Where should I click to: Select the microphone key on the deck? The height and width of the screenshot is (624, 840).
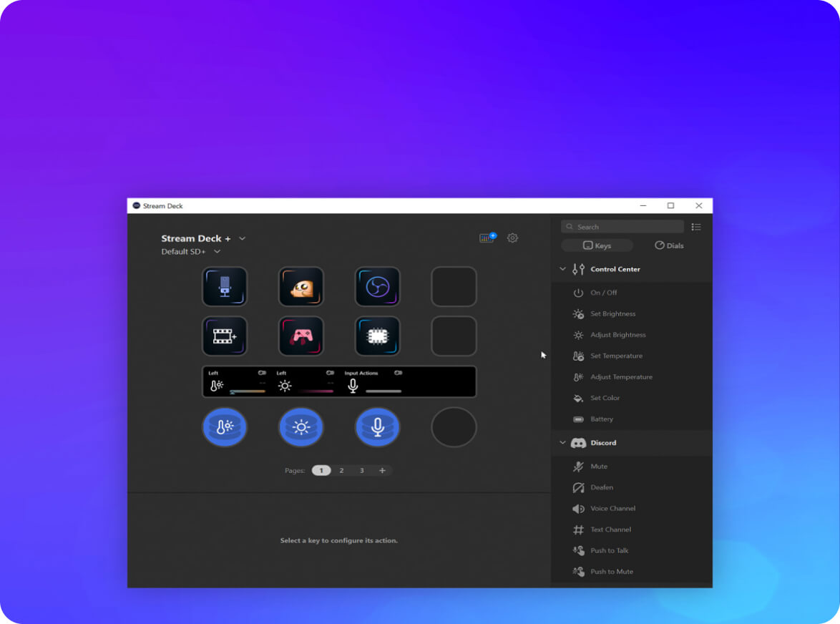point(225,286)
